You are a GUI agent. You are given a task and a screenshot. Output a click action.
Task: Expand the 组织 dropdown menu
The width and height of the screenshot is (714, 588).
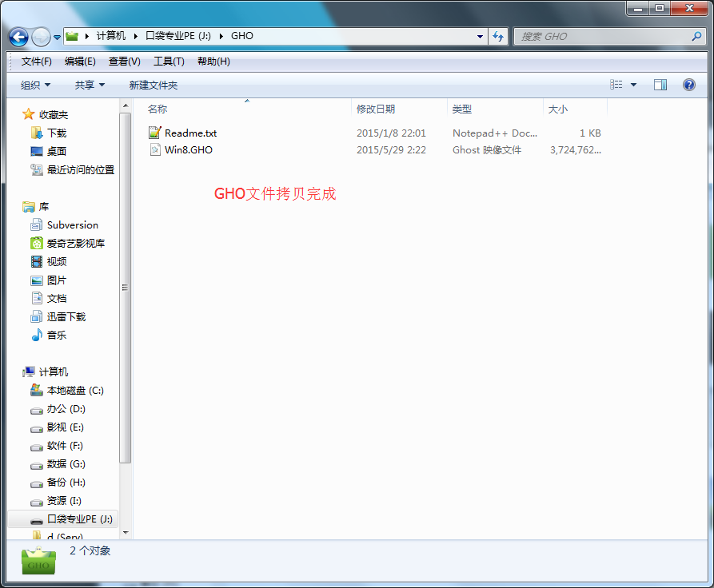tap(36, 85)
